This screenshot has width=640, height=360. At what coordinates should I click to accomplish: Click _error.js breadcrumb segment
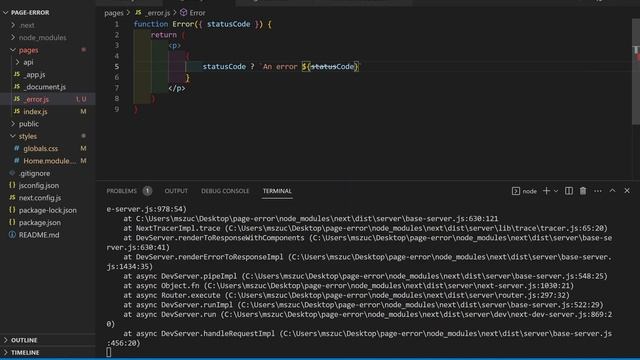[158, 13]
